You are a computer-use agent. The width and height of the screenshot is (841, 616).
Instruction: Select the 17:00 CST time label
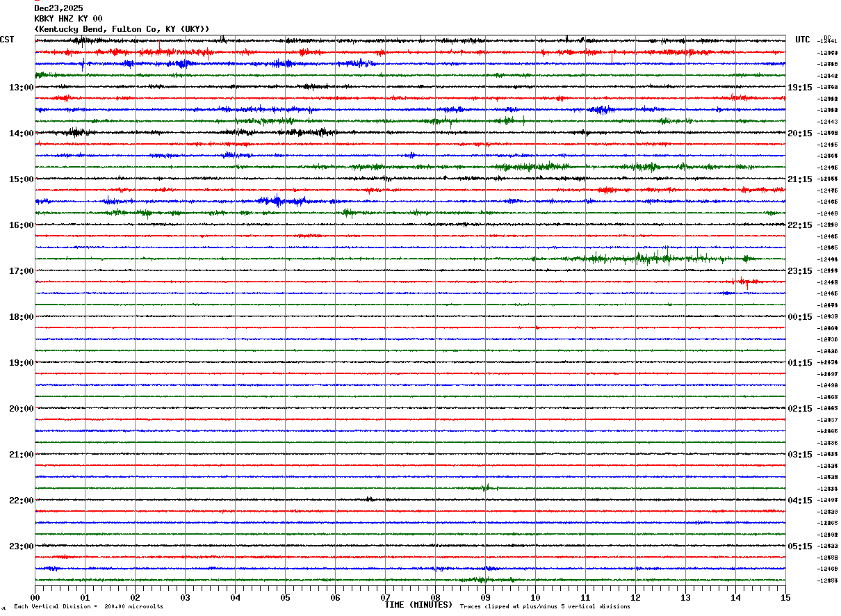(21, 271)
